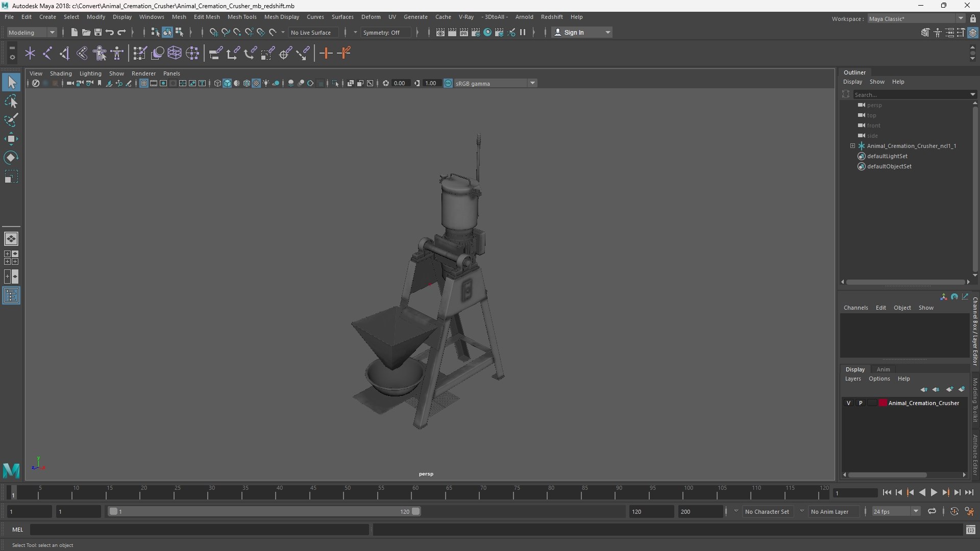This screenshot has height=551, width=980.
Task: Open the viewport Shading menu
Action: point(61,73)
